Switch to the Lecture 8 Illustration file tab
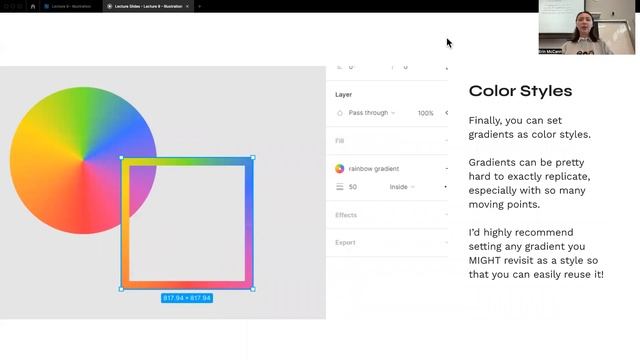640x360 pixels. 68,7
